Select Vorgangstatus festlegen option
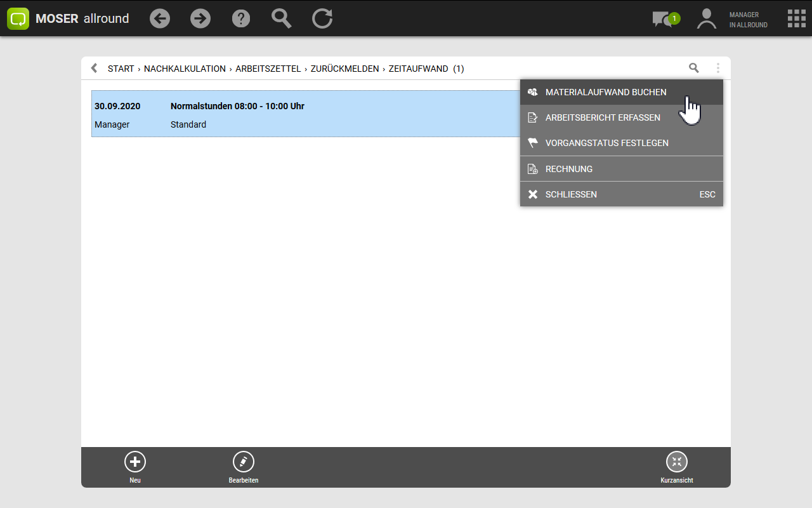Image resolution: width=812 pixels, height=508 pixels. [606, 143]
